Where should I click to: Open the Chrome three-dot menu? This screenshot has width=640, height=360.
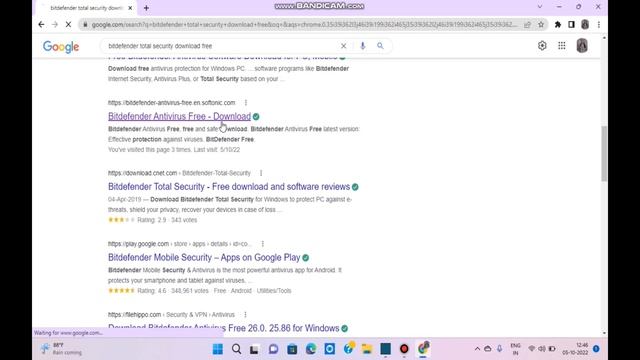tap(598, 24)
